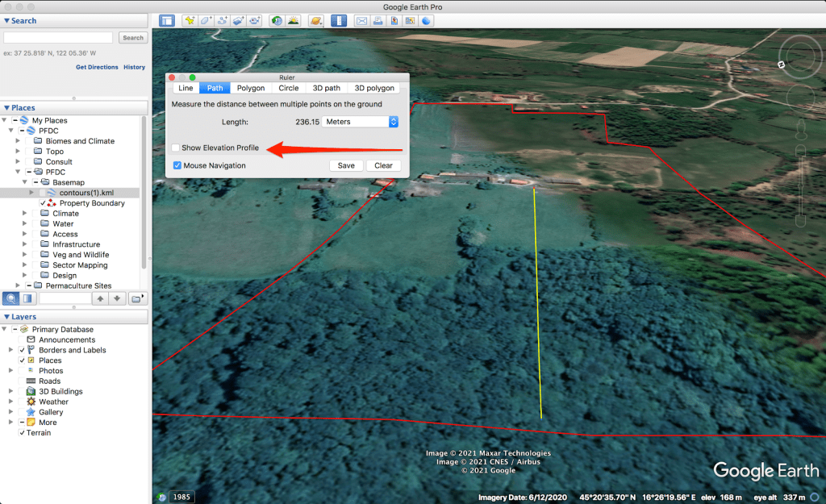This screenshot has width=826, height=504.
Task: Click the add folder button under Places
Action: (137, 298)
